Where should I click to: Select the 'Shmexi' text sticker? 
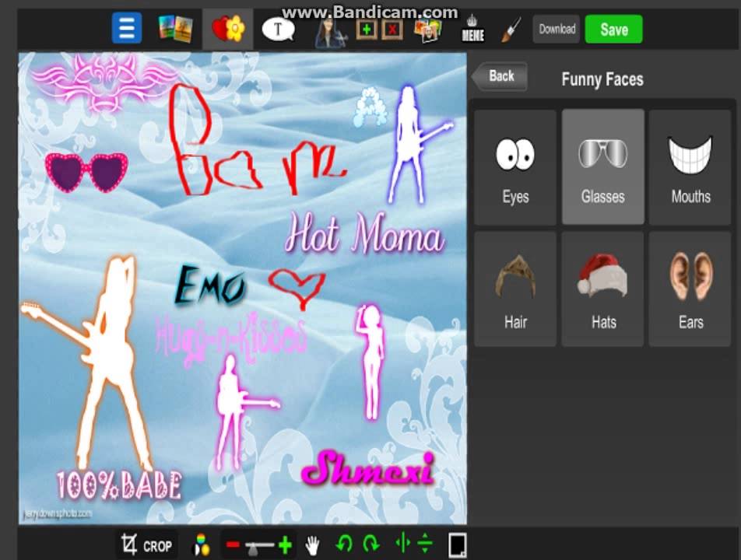click(x=367, y=467)
